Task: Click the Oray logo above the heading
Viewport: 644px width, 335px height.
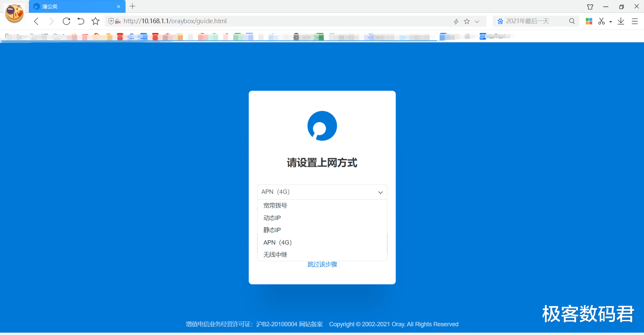Action: [x=322, y=126]
